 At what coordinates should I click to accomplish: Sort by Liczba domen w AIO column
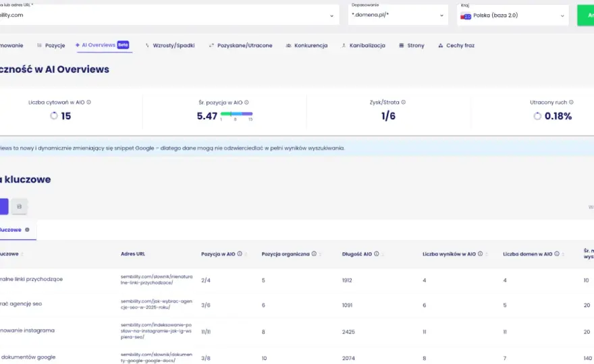[563, 254]
